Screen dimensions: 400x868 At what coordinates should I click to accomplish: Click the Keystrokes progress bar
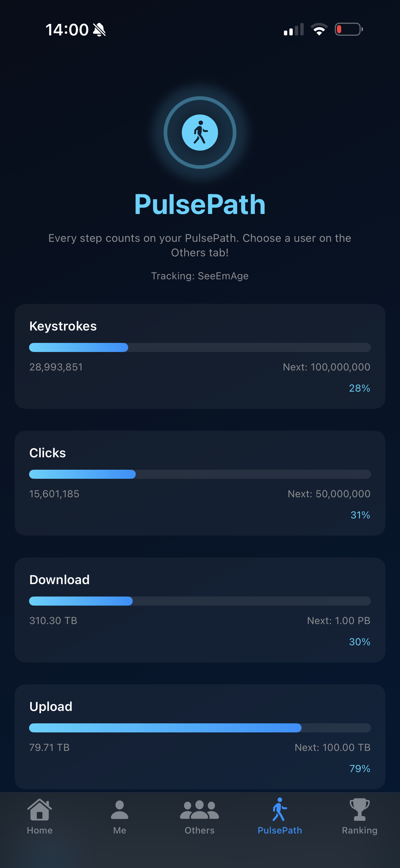[200, 347]
